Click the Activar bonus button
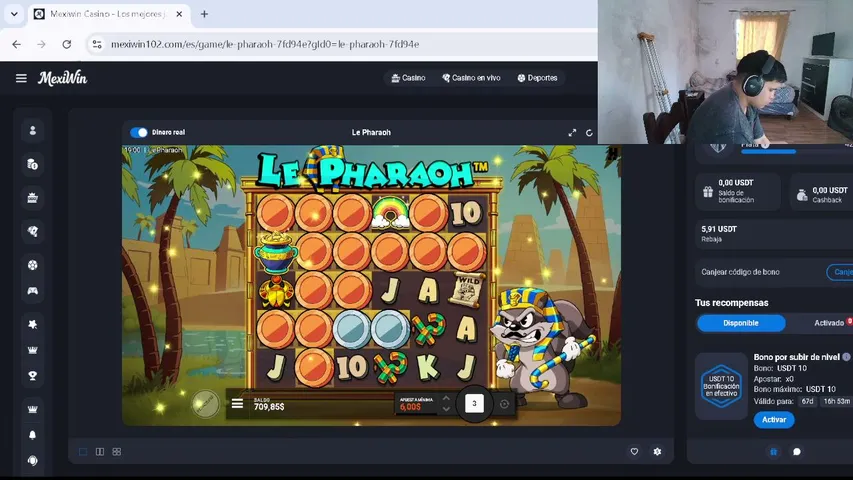The width and height of the screenshot is (853, 480). [x=774, y=420]
